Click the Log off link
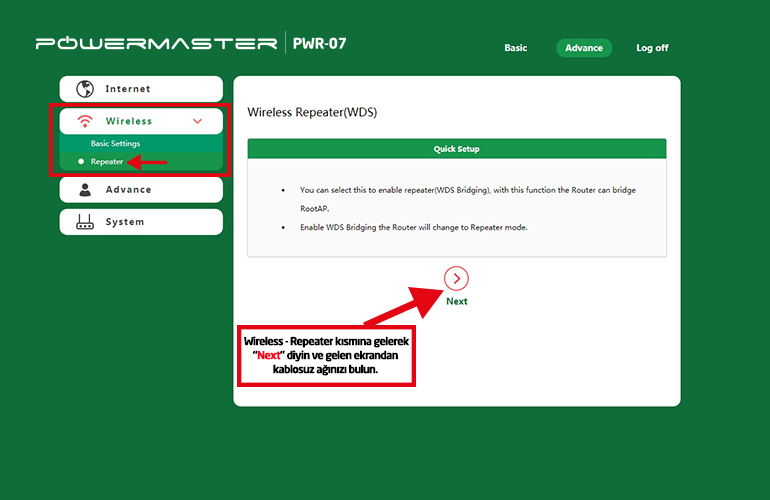Viewport: 770px width, 500px height. 652,48
